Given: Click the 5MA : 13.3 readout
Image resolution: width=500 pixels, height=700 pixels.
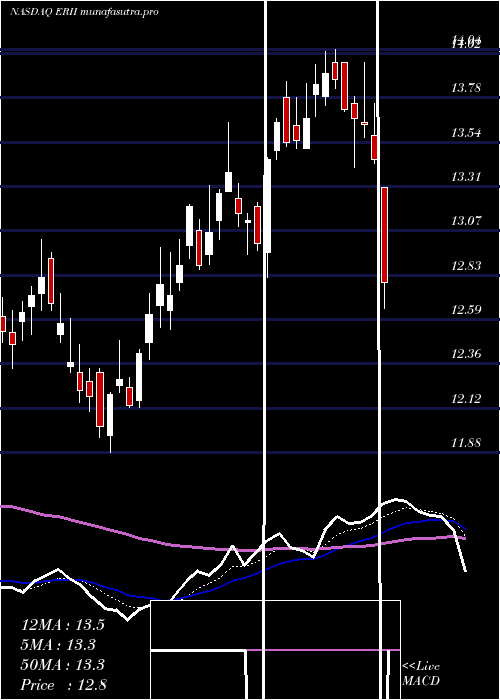Looking at the screenshot, I should click(59, 645).
